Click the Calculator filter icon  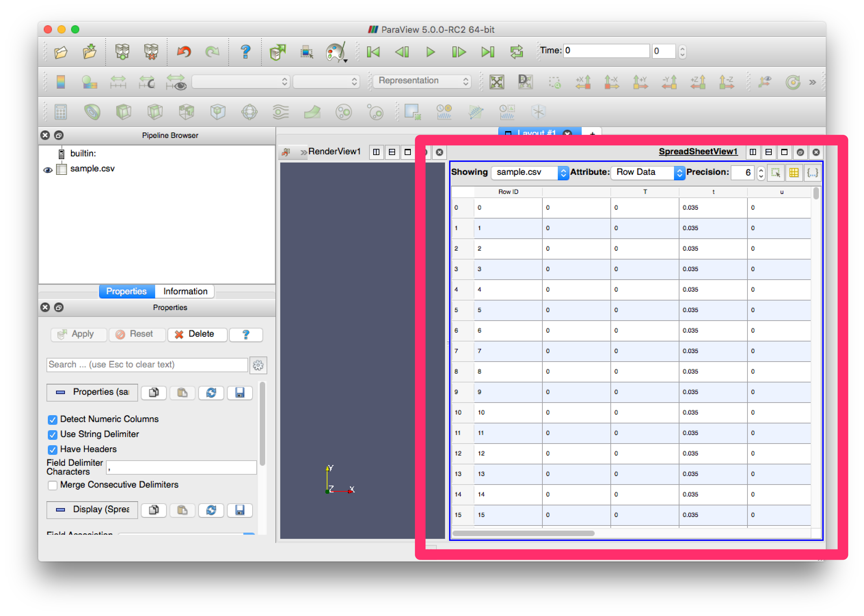pyautogui.click(x=61, y=112)
